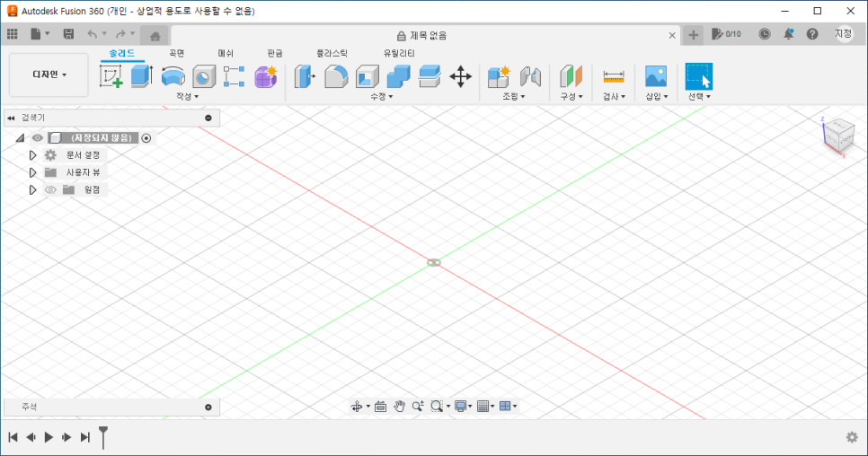Viewport: 868px width, 456px height.
Task: Select the New Component tool
Action: pos(498,76)
